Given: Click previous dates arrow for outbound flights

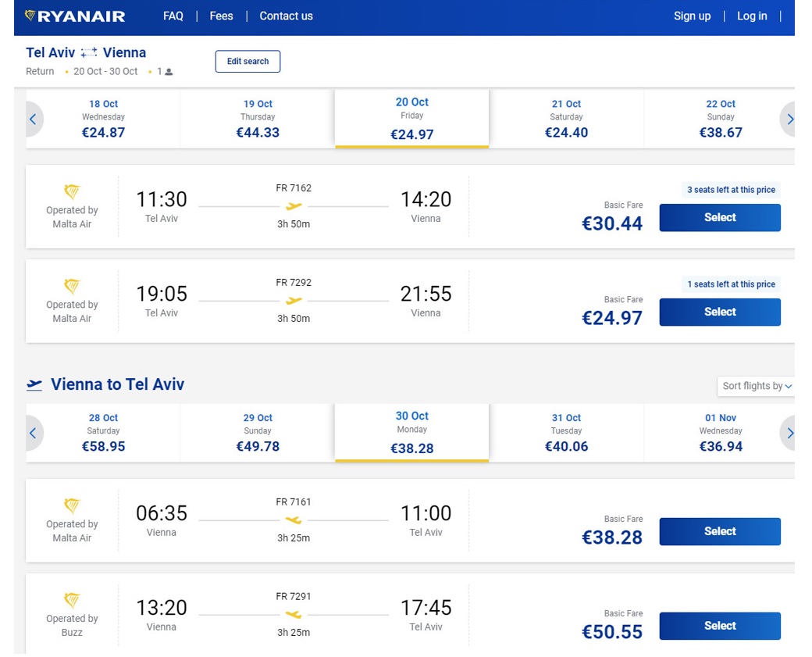Looking at the screenshot, I should click(x=34, y=120).
